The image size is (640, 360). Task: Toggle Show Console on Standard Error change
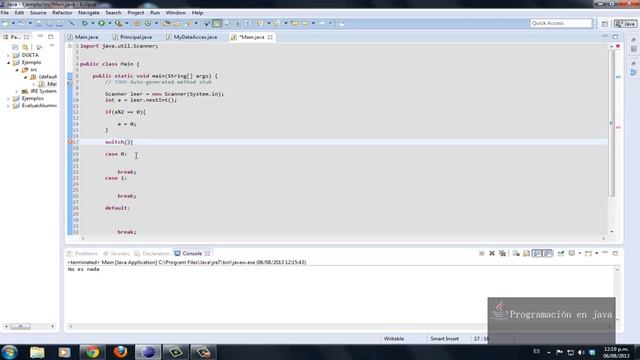click(x=548, y=253)
